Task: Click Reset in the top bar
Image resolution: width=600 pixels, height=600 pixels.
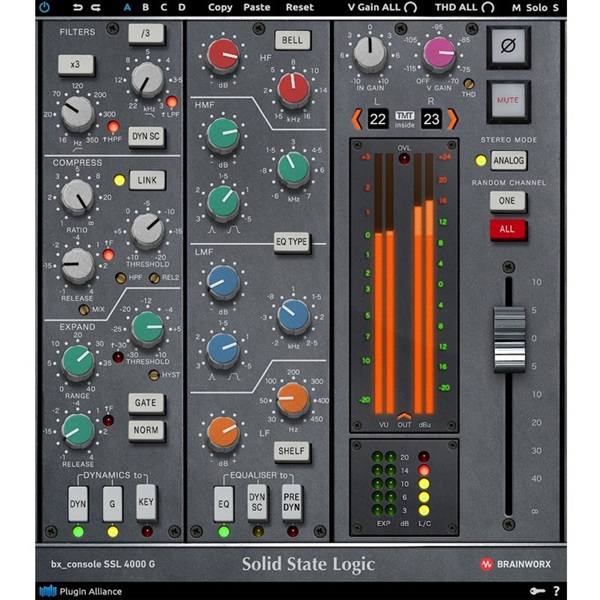Action: pyautogui.click(x=300, y=7)
